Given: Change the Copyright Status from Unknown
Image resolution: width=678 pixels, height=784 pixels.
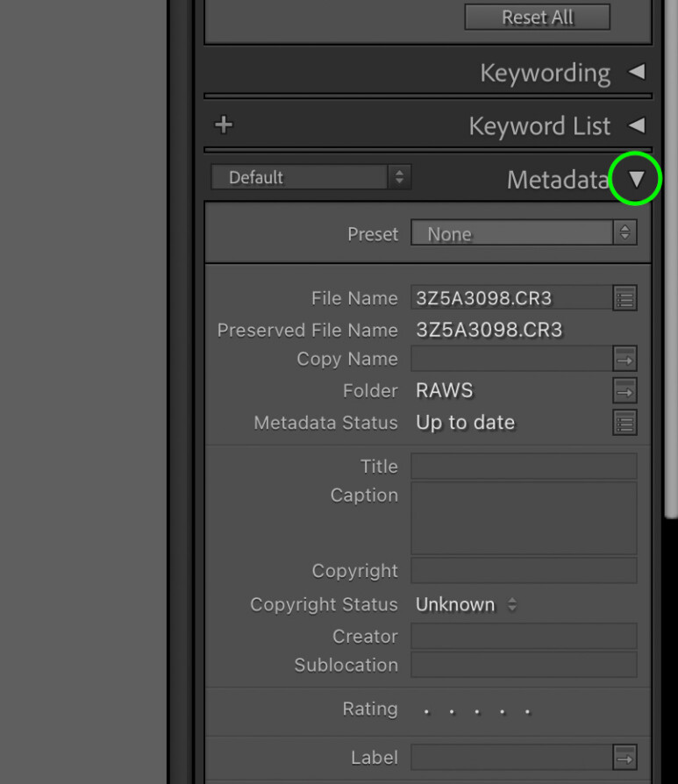Looking at the screenshot, I should (x=466, y=604).
